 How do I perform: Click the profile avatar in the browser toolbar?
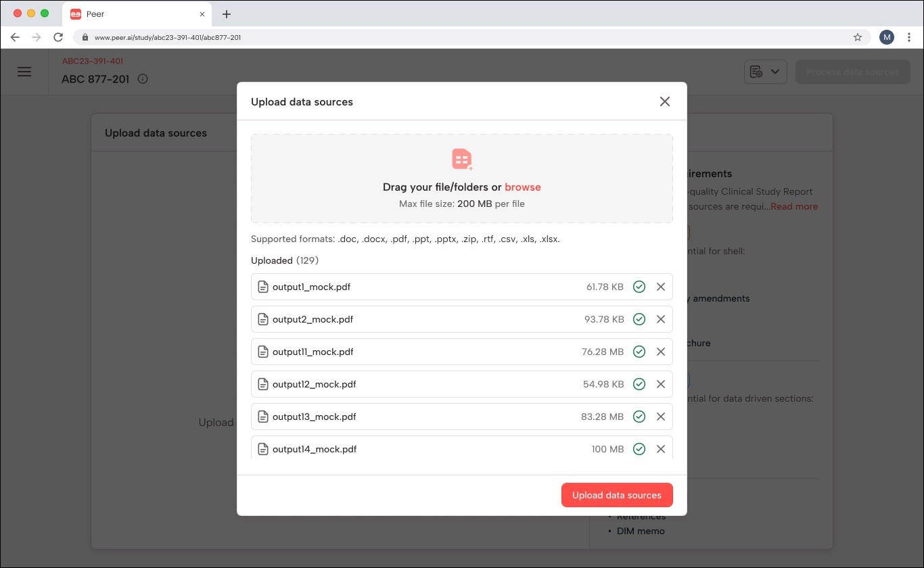pos(886,37)
